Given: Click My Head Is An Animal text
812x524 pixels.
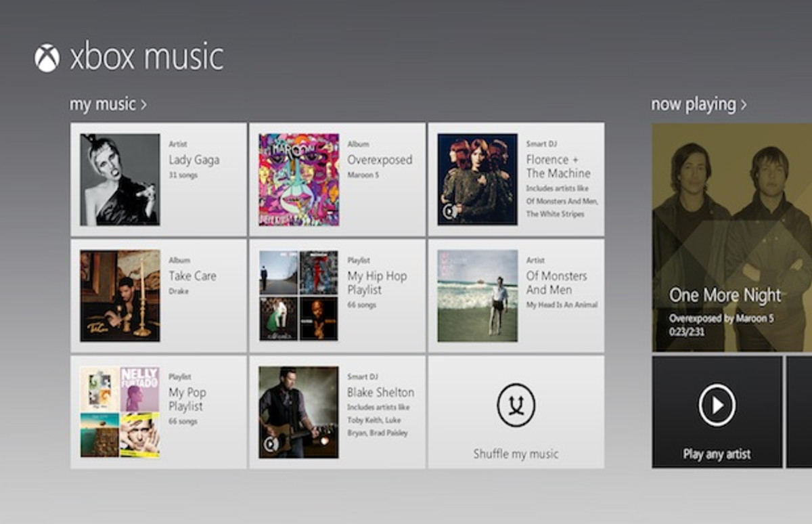Looking at the screenshot, I should tap(562, 305).
